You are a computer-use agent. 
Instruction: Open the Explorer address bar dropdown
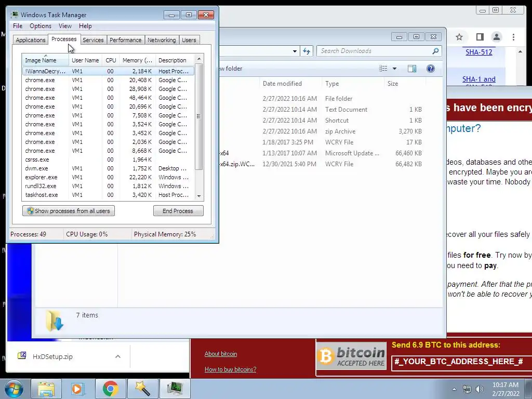[295, 51]
